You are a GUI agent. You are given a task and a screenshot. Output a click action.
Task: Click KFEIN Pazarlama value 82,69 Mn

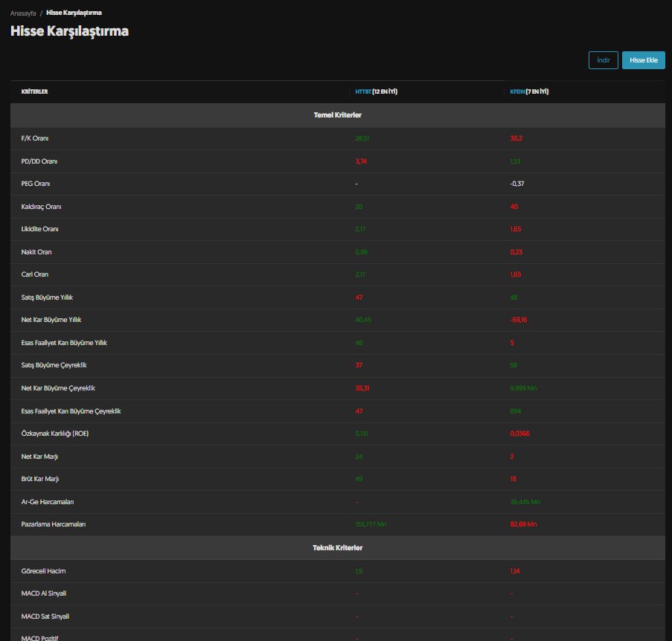click(523, 524)
